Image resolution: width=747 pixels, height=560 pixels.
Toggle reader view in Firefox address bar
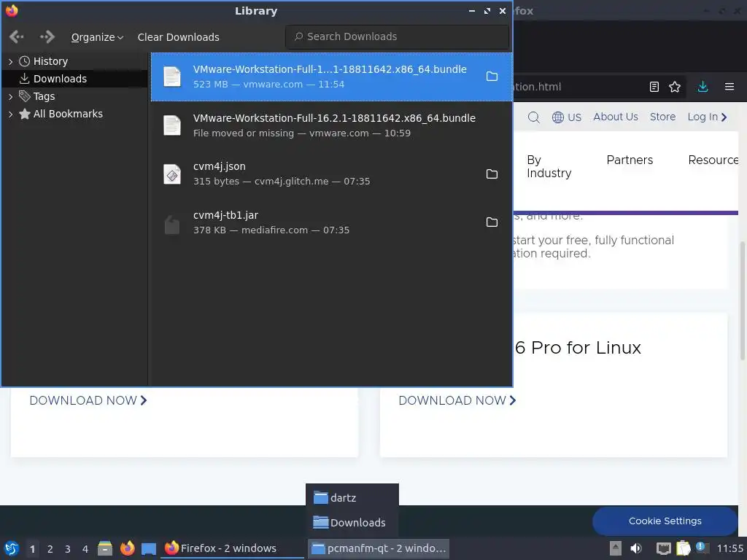pos(654,87)
